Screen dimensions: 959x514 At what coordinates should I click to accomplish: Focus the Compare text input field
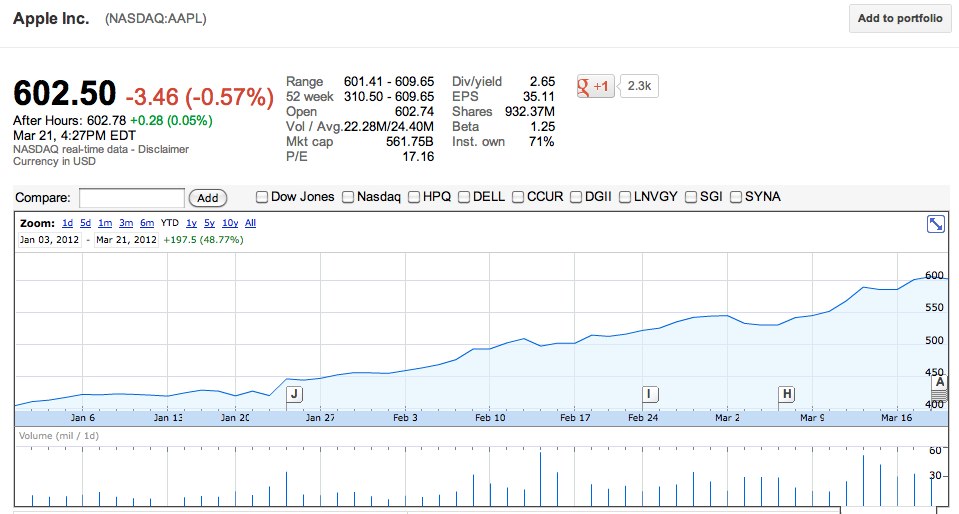tap(131, 198)
